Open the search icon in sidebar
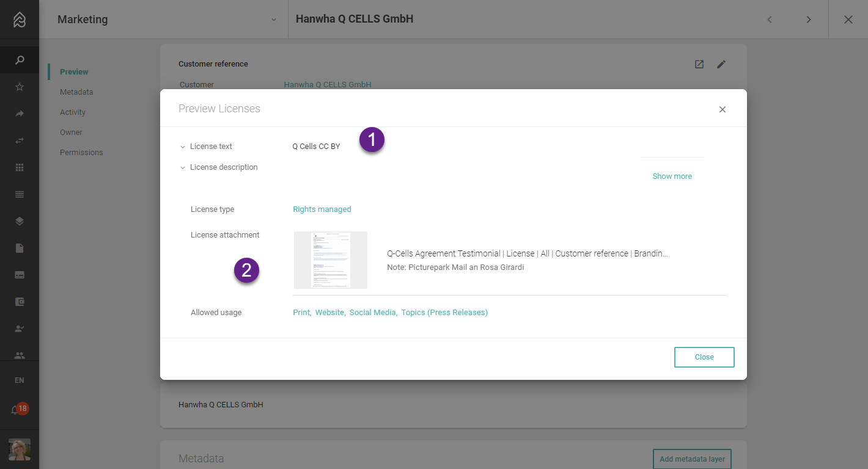Screen dimensions: 868x469 tap(20, 60)
